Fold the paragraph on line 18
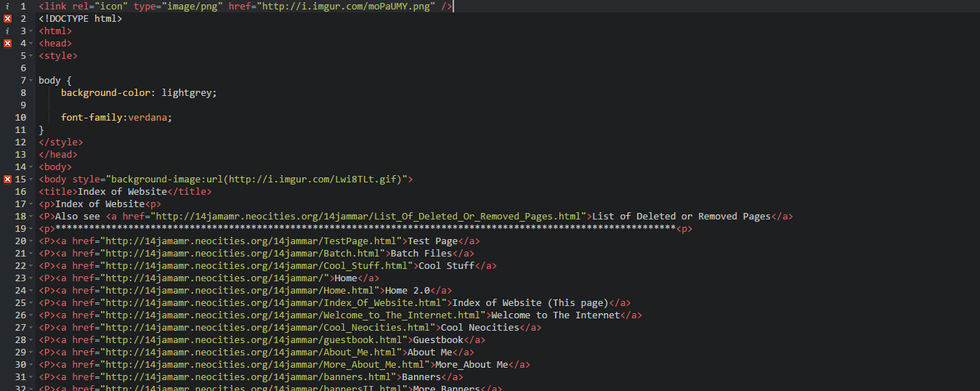Viewport: 980px width, 391px height. 31,217
